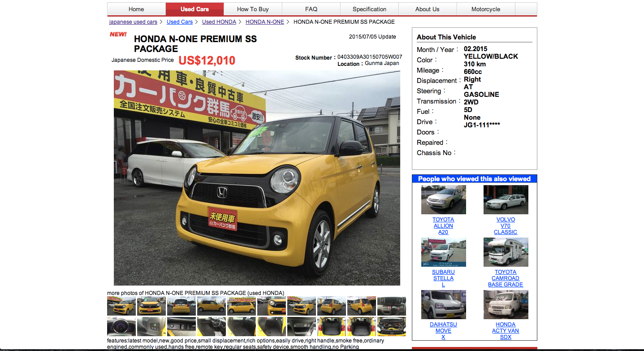Click the '2015/07/05 Update' date text
644x351 pixels.
coord(372,37)
